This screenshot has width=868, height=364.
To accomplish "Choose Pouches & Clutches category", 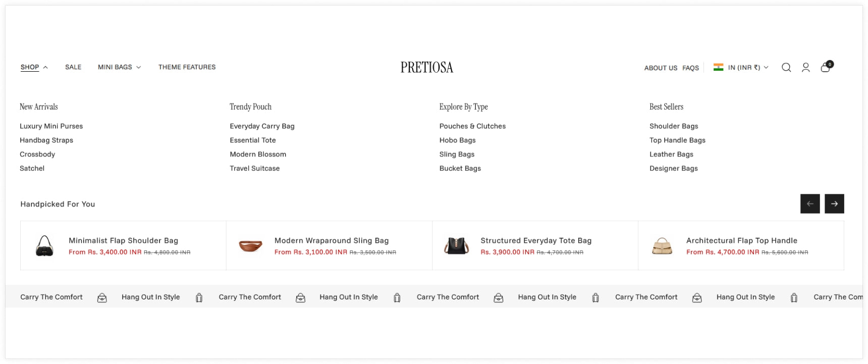I will click(x=472, y=126).
